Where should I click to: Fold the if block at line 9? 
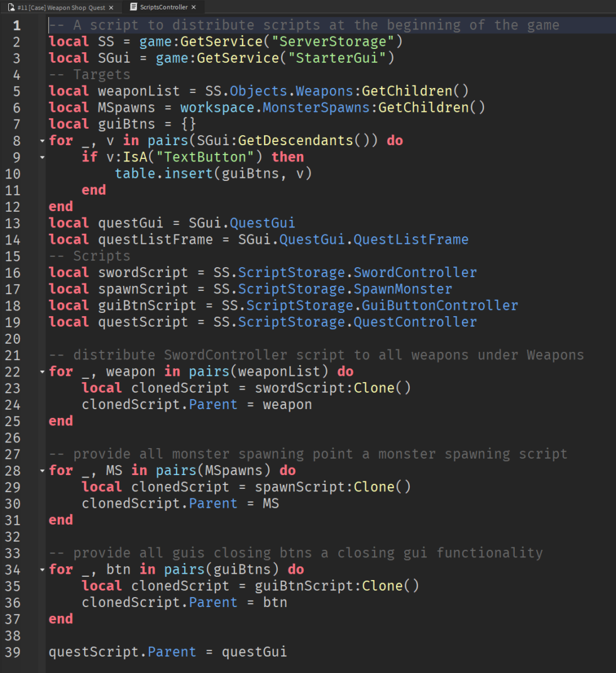42,157
